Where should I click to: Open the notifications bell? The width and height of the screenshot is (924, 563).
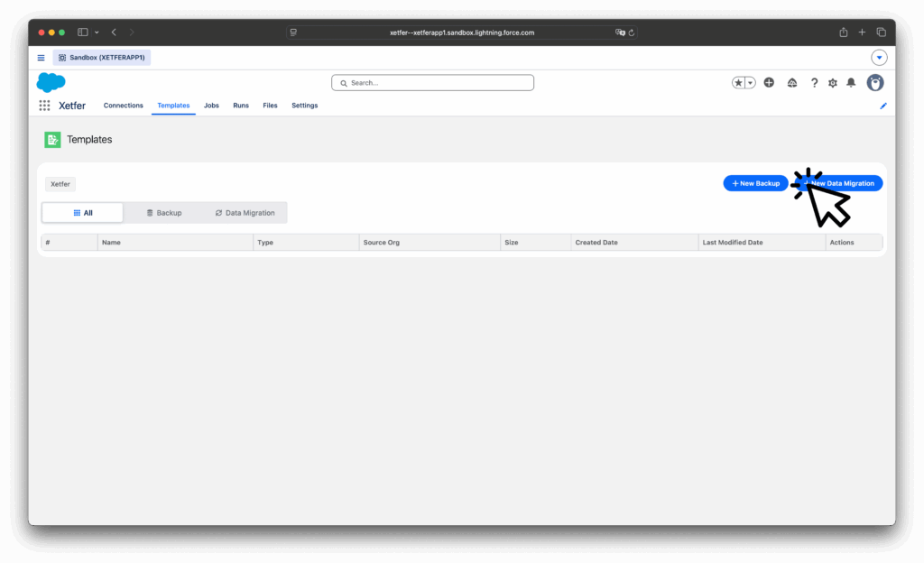click(x=851, y=83)
